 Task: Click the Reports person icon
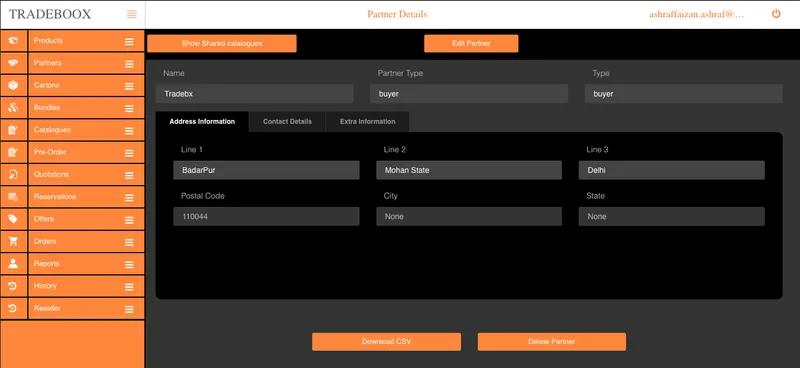[x=13, y=264]
